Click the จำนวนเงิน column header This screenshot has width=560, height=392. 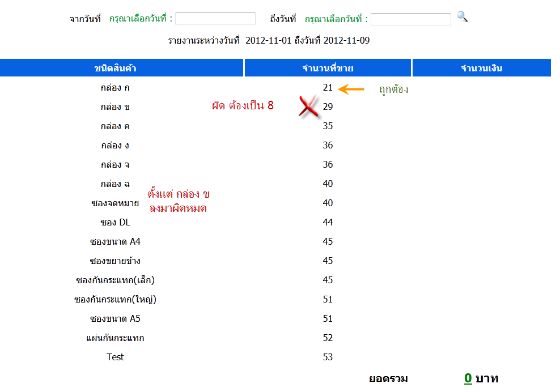tap(481, 68)
